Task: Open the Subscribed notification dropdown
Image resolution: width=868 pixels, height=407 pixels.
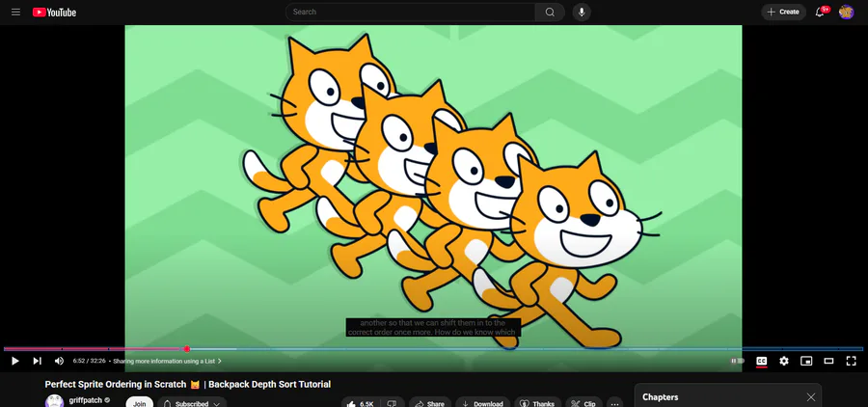Action: pos(192,403)
